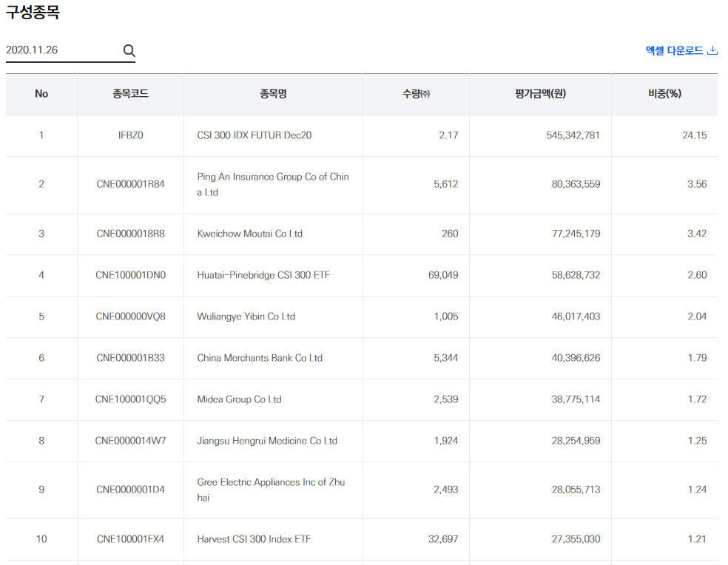Click the valuation 77,245,179
Image resolution: width=728 pixels, height=565 pixels.
coord(576,234)
